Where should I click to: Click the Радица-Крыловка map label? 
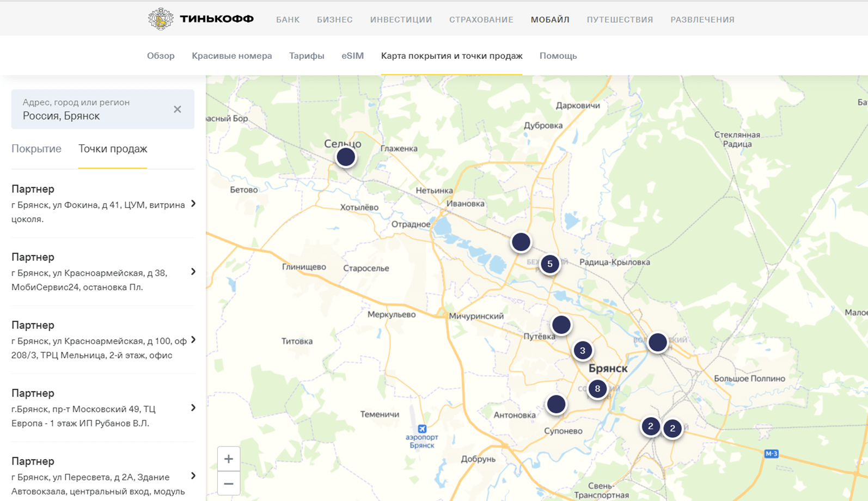point(615,262)
